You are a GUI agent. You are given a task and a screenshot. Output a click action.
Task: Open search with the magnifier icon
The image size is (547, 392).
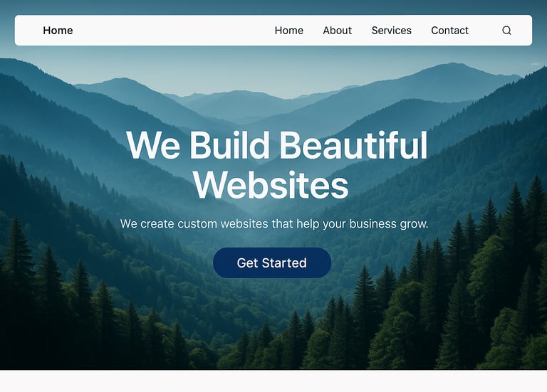pos(506,31)
